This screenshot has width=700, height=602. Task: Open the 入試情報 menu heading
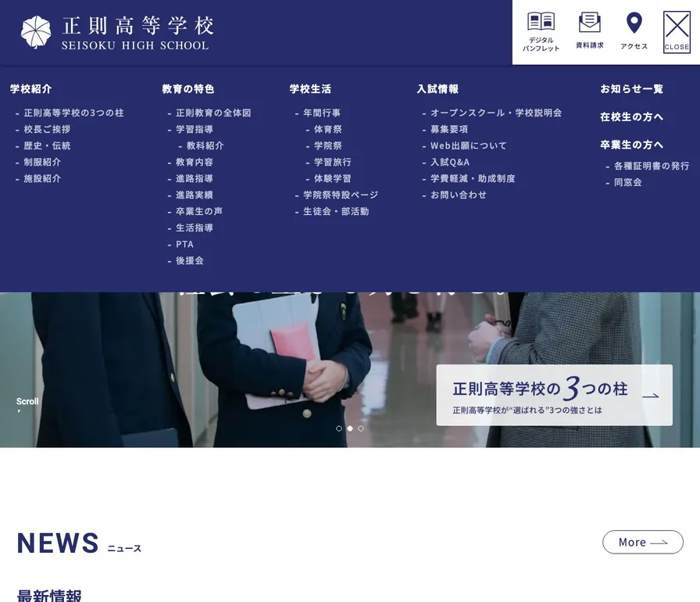pyautogui.click(x=437, y=89)
